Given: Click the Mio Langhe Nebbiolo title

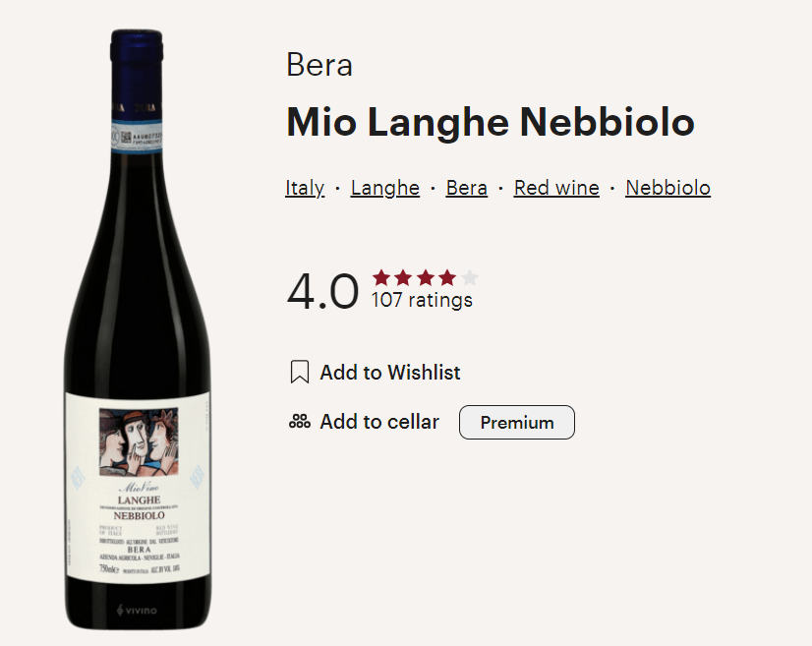Looking at the screenshot, I should (490, 123).
